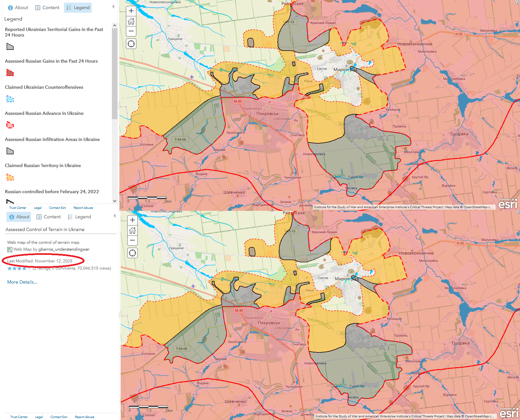The image size is (520, 420).
Task: Collapse the side panel in the About view
Action: tap(115, 216)
